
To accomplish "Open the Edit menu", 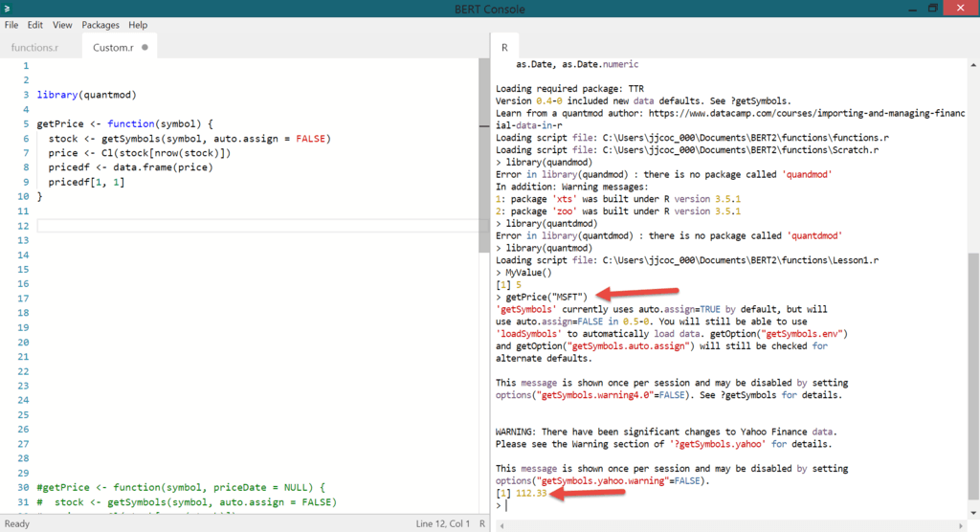I will click(35, 25).
